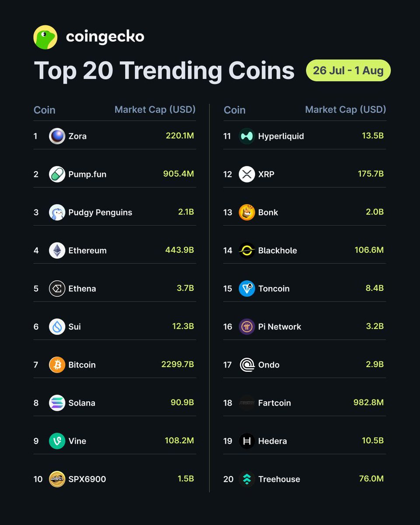This screenshot has width=420, height=525.
Task: Click the left Market Cap (USD) header
Action: (x=155, y=109)
